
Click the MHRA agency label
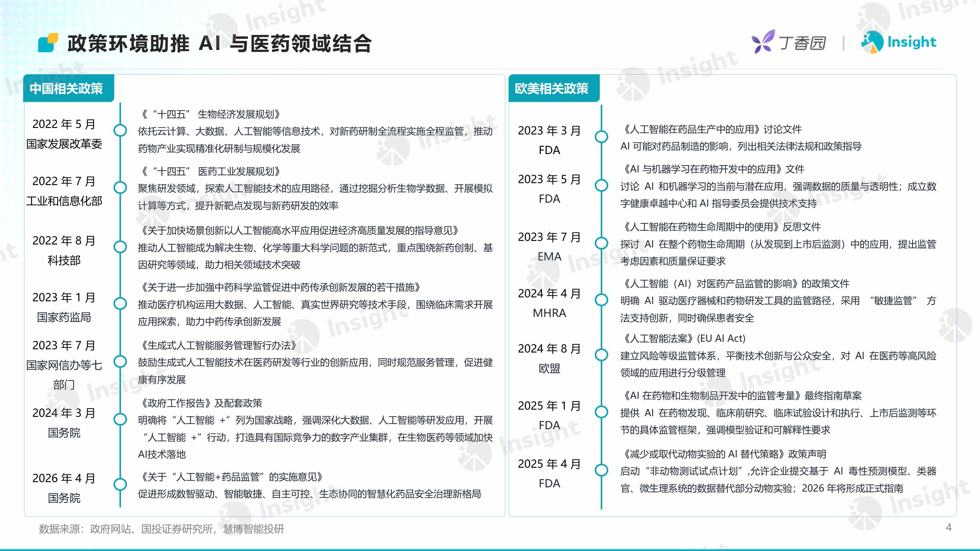549,313
